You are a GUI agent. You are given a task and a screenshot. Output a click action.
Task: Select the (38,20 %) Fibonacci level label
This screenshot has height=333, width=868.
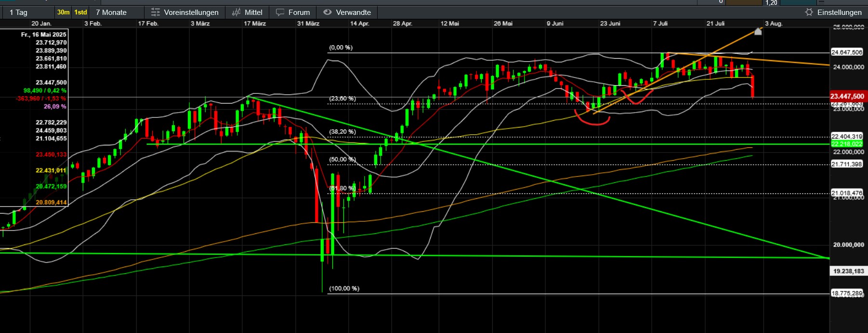(x=342, y=131)
